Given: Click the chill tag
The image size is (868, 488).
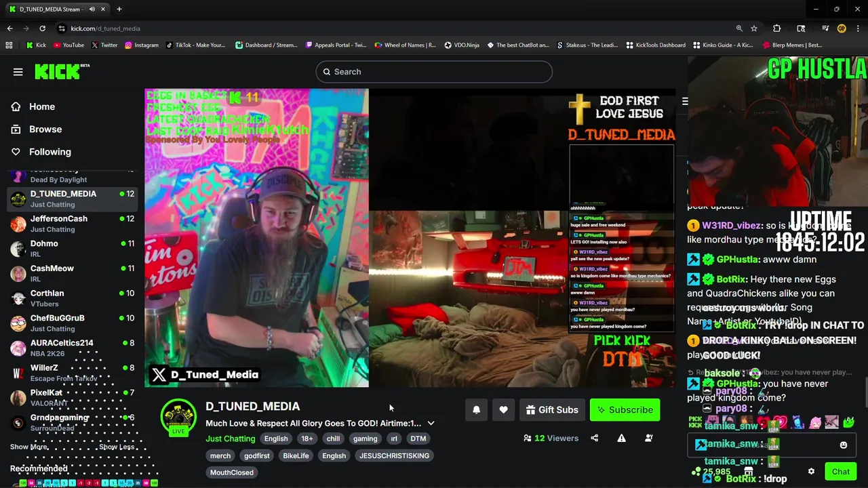Looking at the screenshot, I should click(x=333, y=439).
